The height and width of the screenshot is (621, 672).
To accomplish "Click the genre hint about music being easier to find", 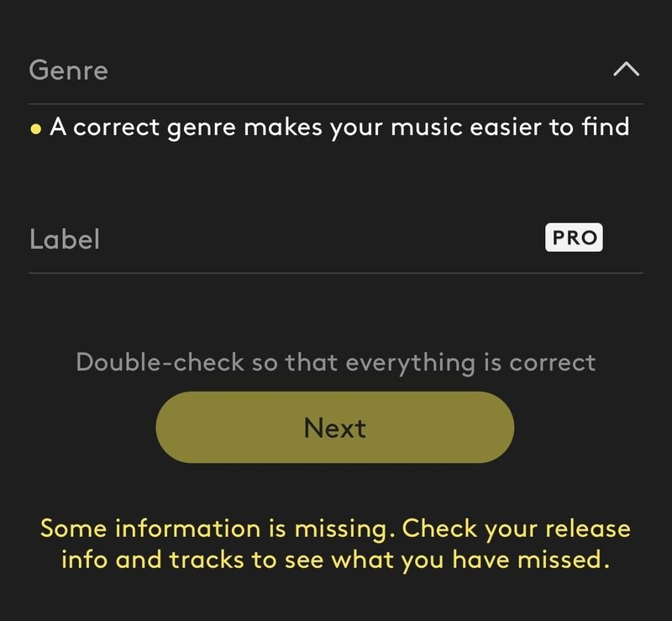I will click(x=339, y=128).
